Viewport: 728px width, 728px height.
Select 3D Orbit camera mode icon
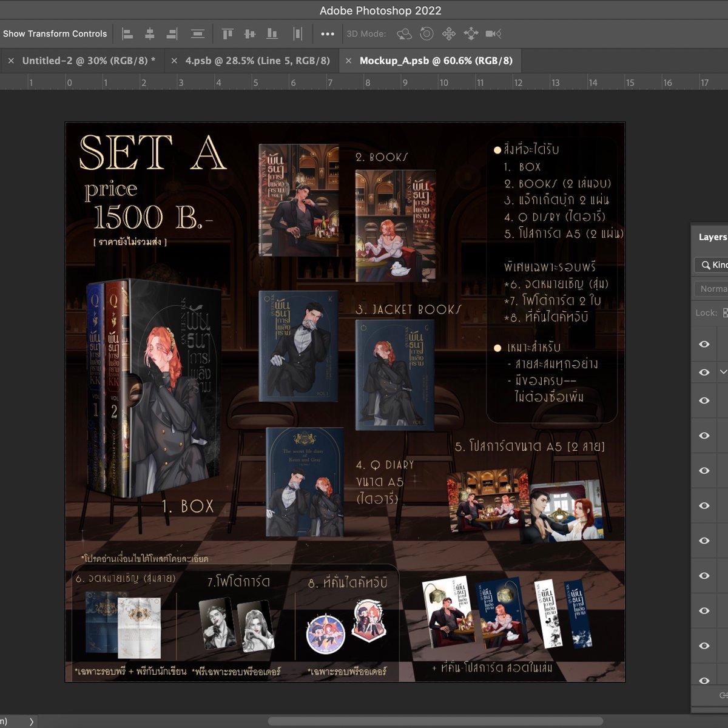[404, 34]
